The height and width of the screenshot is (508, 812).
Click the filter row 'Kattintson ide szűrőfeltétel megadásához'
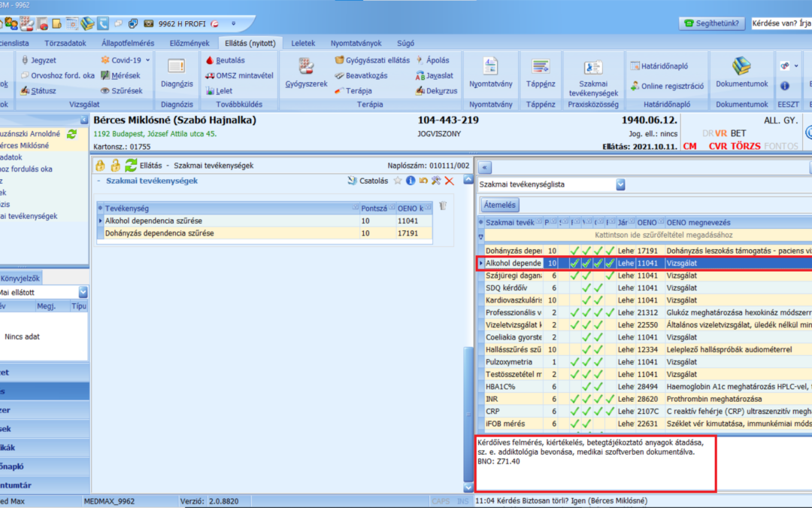pyautogui.click(x=647, y=236)
